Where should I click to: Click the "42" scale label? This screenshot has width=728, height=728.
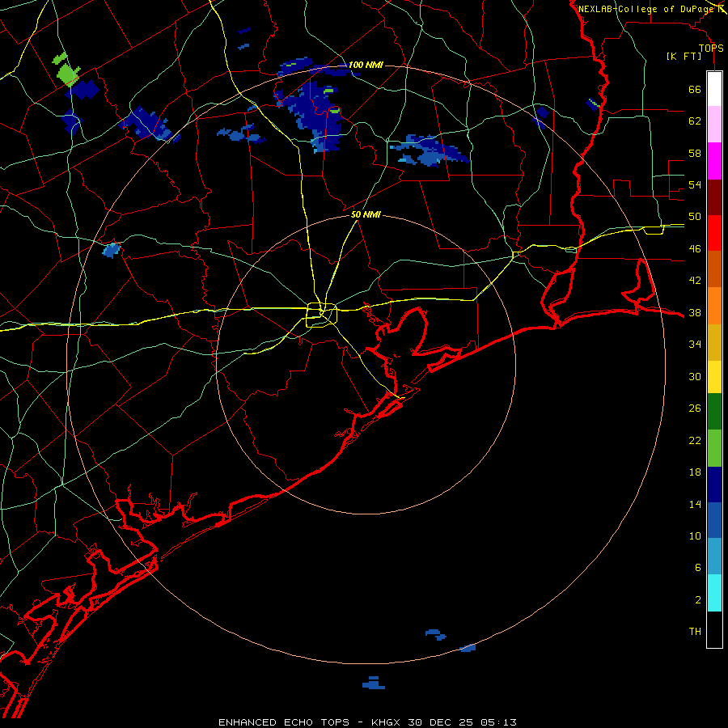[695, 281]
